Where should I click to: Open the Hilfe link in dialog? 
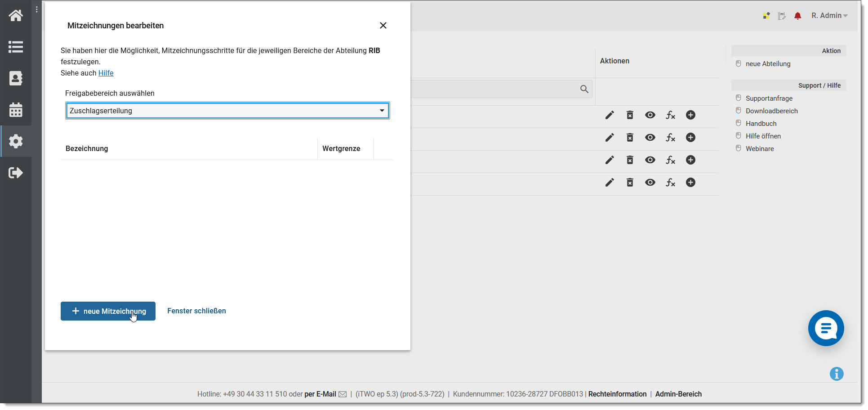106,73
